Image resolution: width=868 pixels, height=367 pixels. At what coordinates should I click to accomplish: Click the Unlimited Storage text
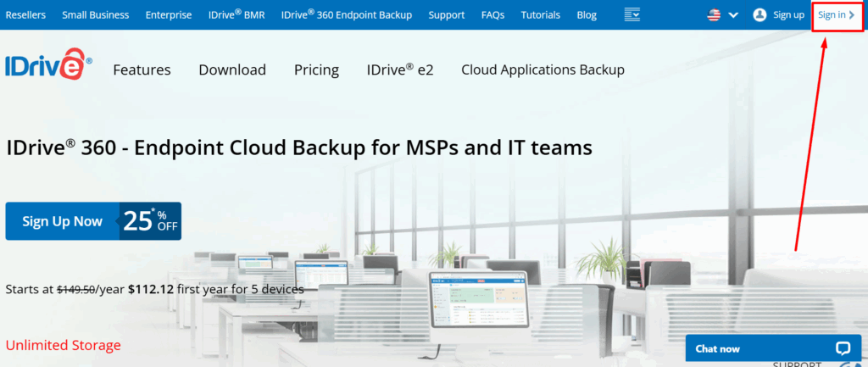pos(63,346)
